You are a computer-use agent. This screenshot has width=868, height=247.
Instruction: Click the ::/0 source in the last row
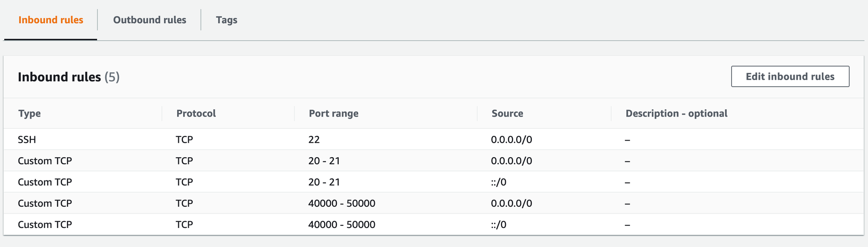499,225
